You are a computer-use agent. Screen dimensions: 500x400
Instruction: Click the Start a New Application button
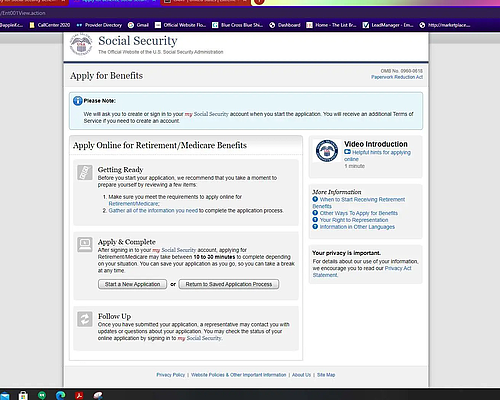pyautogui.click(x=132, y=284)
